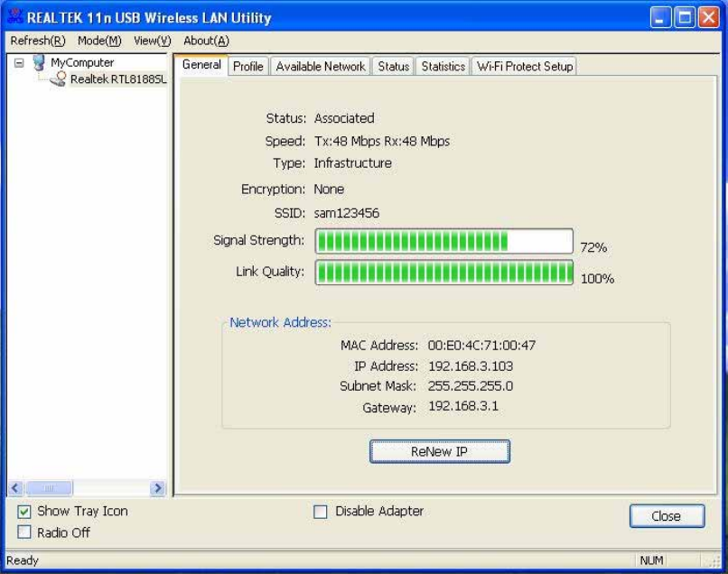Click the Infrastructure type value
This screenshot has width=728, height=574.
(352, 163)
